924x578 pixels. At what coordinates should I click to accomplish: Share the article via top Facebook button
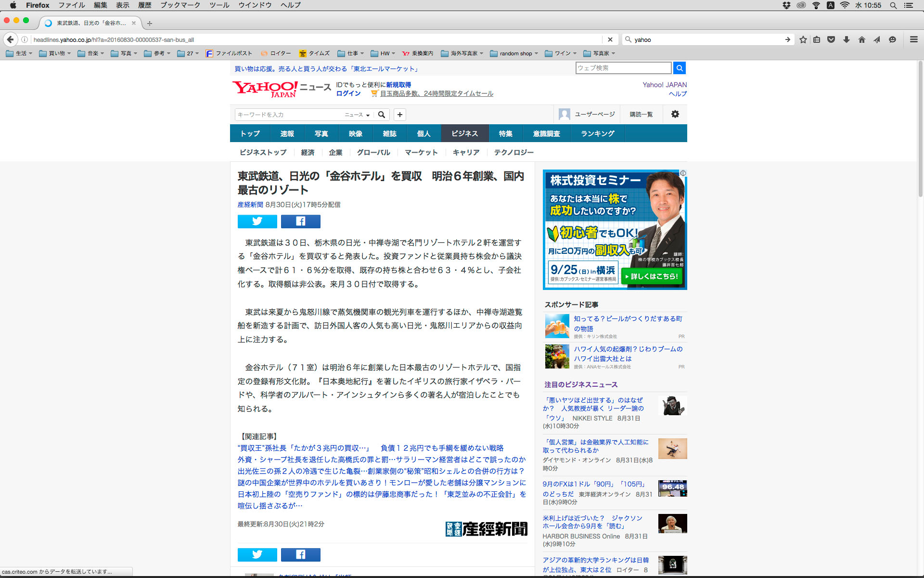pyautogui.click(x=300, y=221)
